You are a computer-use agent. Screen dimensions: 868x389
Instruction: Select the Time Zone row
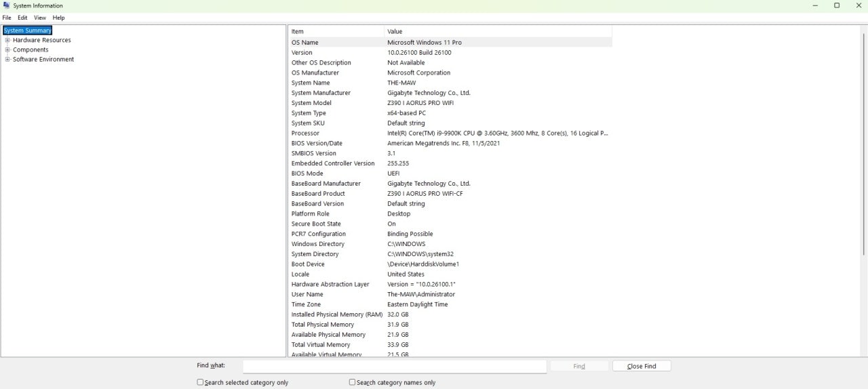[x=450, y=304]
